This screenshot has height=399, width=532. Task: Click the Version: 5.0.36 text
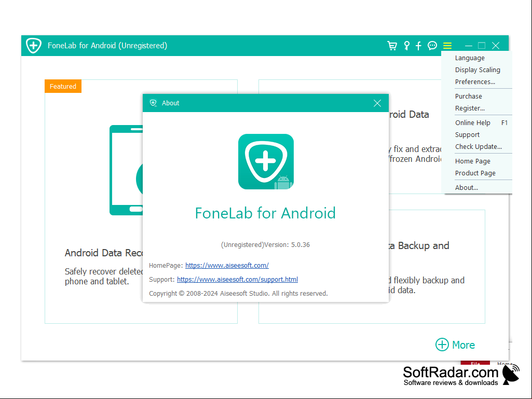(x=287, y=244)
